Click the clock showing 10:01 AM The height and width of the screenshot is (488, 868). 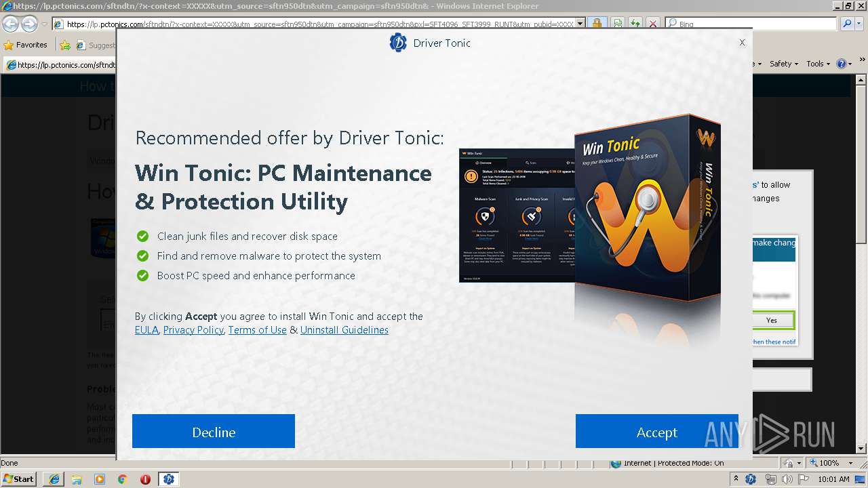833,479
